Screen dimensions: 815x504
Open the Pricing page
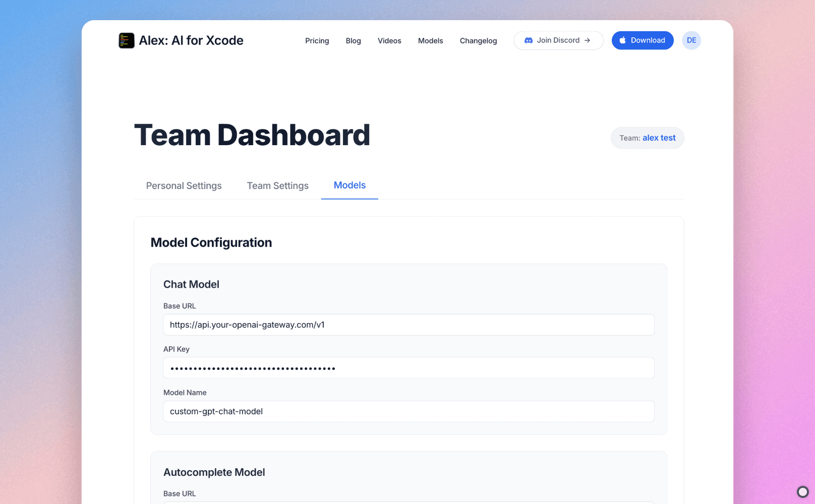coord(317,41)
